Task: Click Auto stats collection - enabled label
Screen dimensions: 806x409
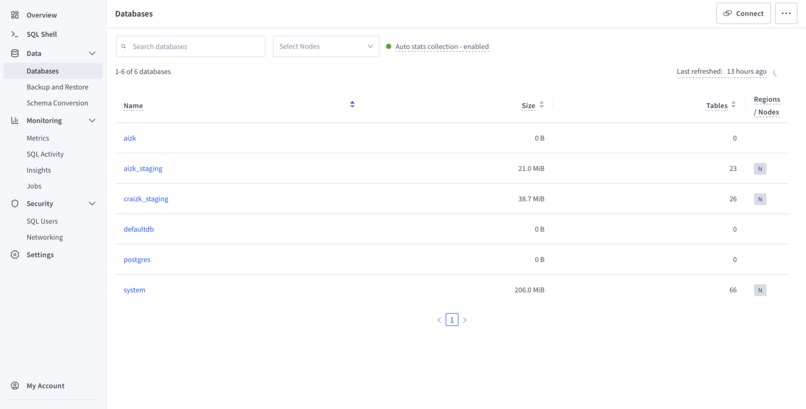Action: (442, 46)
